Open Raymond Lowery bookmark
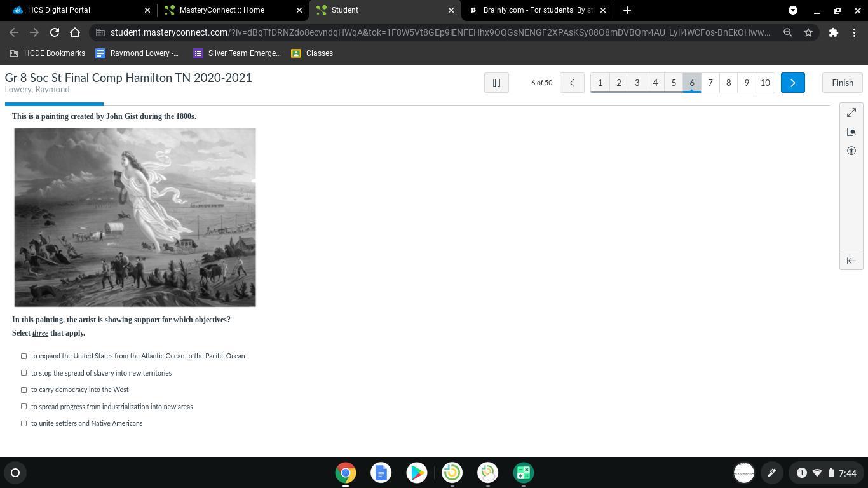The image size is (868, 488). (x=137, y=53)
